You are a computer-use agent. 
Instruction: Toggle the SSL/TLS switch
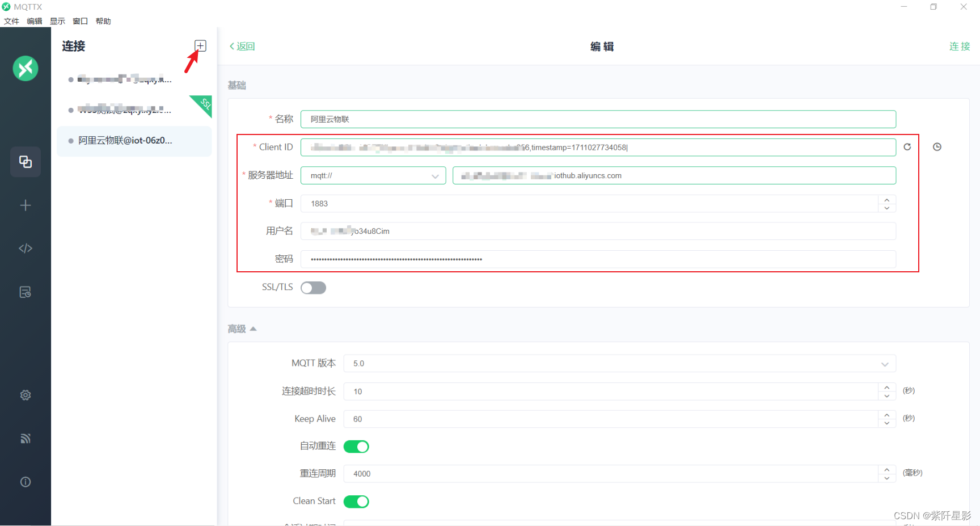click(x=314, y=288)
